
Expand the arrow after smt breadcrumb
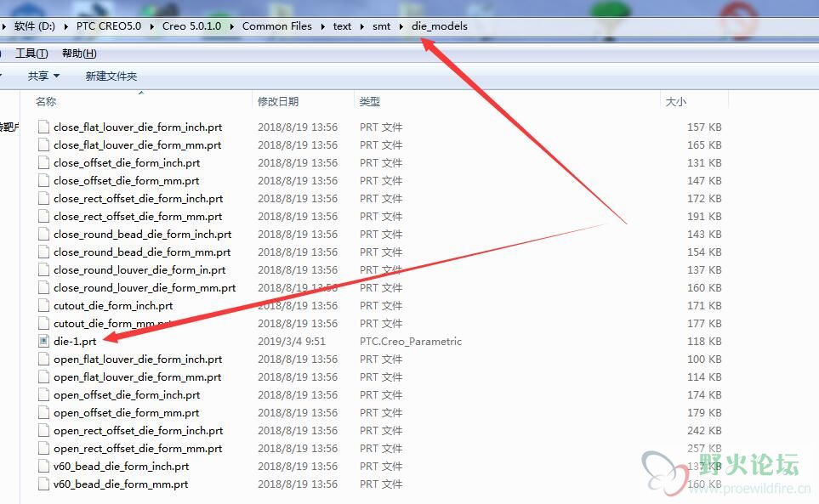click(x=401, y=26)
